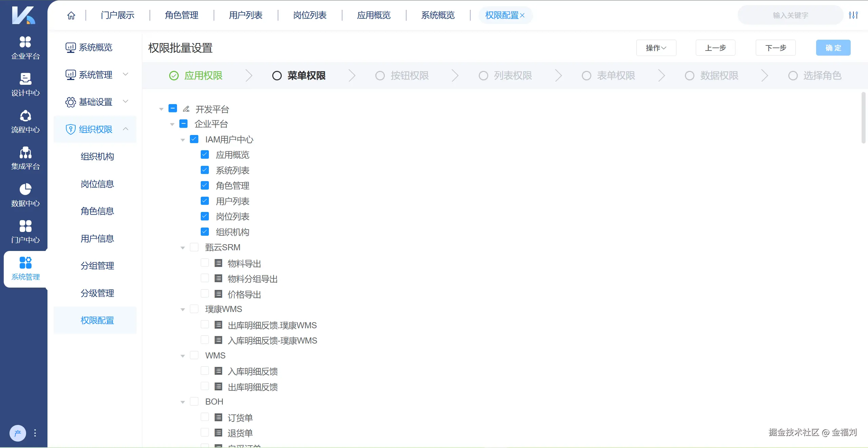Viewport: 868px width, 448px height.
Task: Select the 流程中心 sidebar icon
Action: point(25,121)
